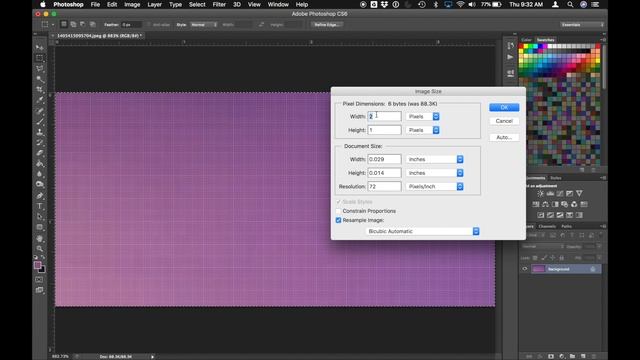The width and height of the screenshot is (640, 360).
Task: Add a Brightness/Contrast adjustment
Action: [x=540, y=193]
